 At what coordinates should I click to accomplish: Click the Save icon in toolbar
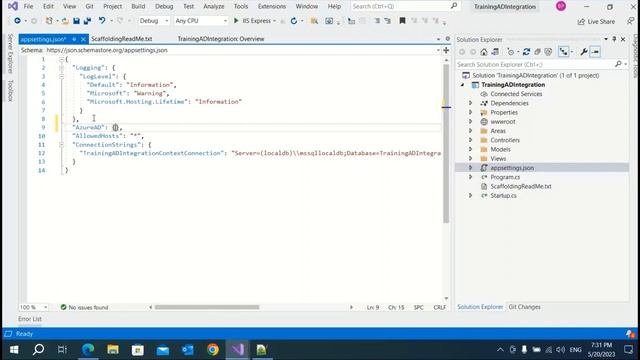(x=76, y=20)
